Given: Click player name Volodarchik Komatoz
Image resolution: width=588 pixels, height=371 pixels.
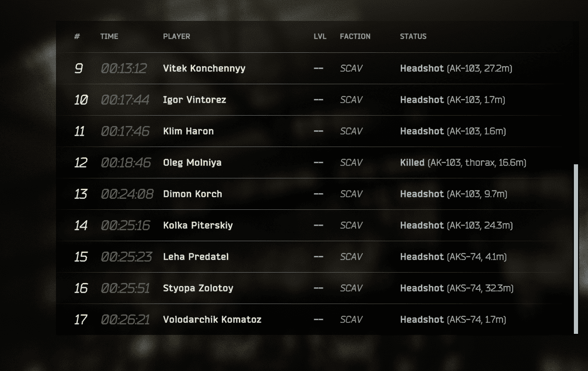Looking at the screenshot, I should (x=212, y=320).
